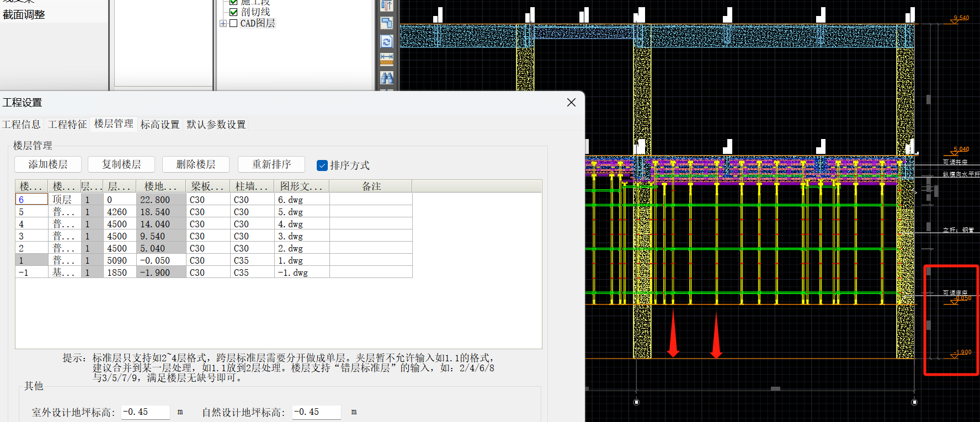Image resolution: width=980 pixels, height=422 pixels.
Task: Enable the CAD图层 checkbox
Action: (233, 23)
